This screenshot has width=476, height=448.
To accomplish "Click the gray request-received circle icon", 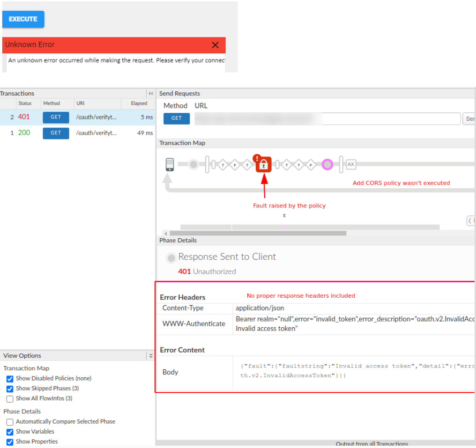I will [193, 164].
